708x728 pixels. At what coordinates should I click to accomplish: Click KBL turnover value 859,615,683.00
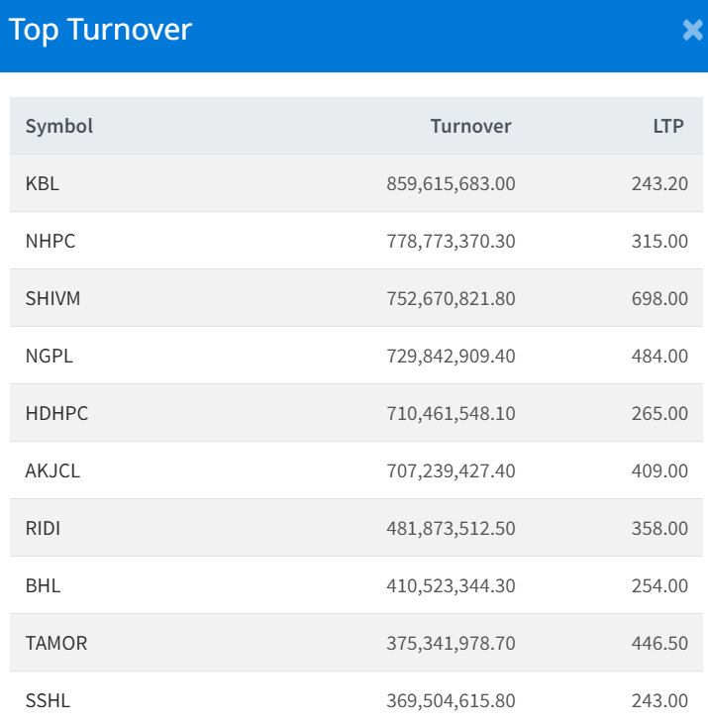(x=451, y=183)
